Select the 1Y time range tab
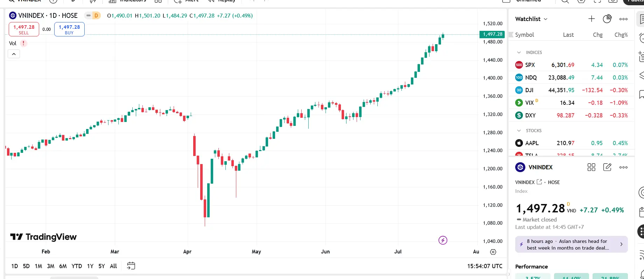 (90, 266)
